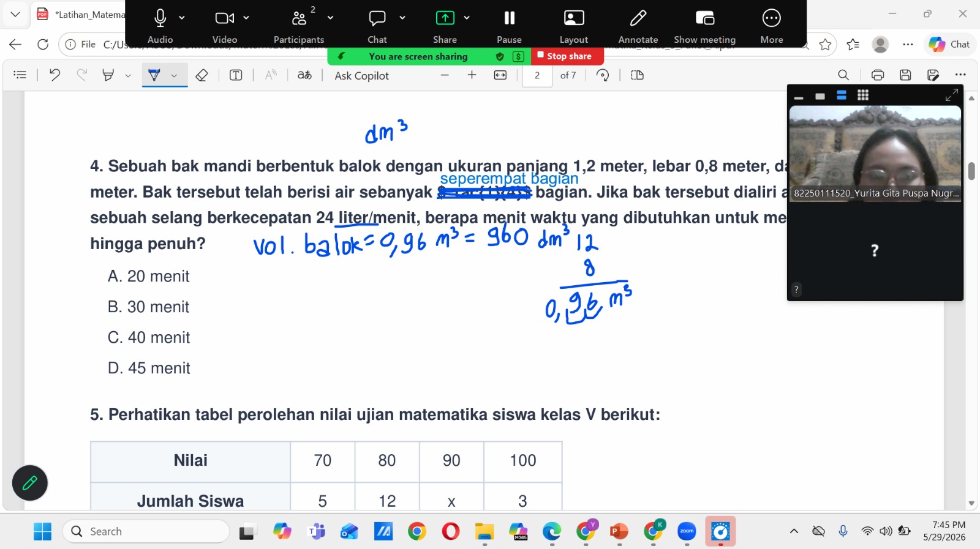Viewport: 980px width, 549px height.
Task: Click the PDF vertical scrollbar thumb
Action: 971,171
